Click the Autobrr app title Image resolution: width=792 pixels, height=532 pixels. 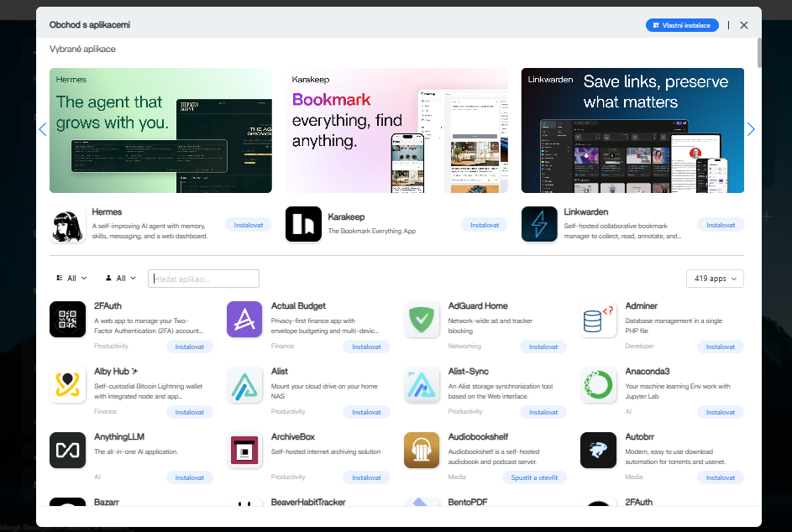[639, 436]
